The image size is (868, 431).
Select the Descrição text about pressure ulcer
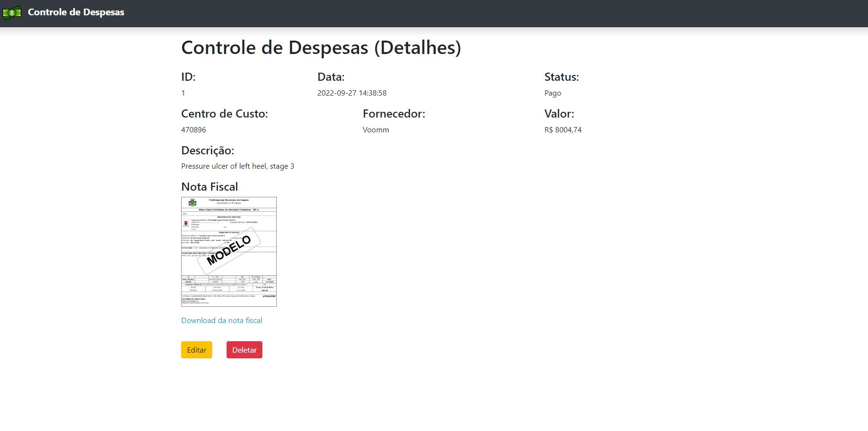[x=238, y=166]
